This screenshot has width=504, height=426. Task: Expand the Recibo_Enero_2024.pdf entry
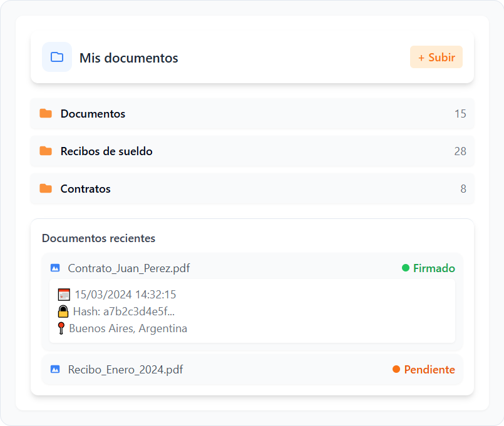tap(125, 370)
